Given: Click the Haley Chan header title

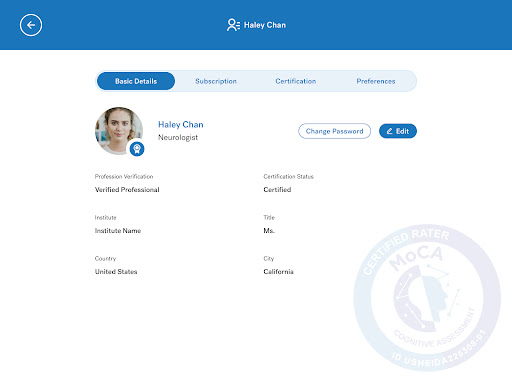Looking at the screenshot, I should pos(265,25).
